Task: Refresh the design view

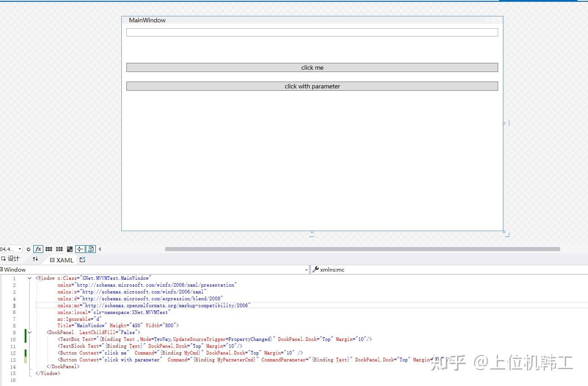Action: pyautogui.click(x=28, y=249)
